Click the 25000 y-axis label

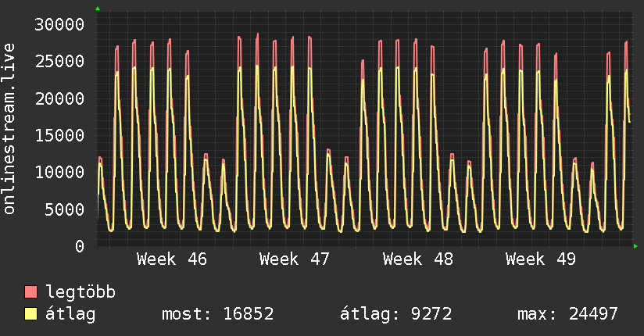click(60, 61)
